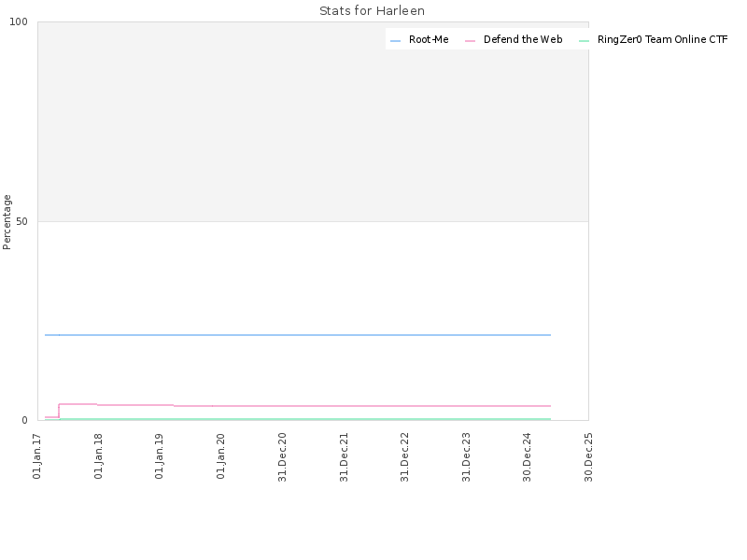Click the y-axis value '100'
The image size is (747, 560).
click(19, 21)
